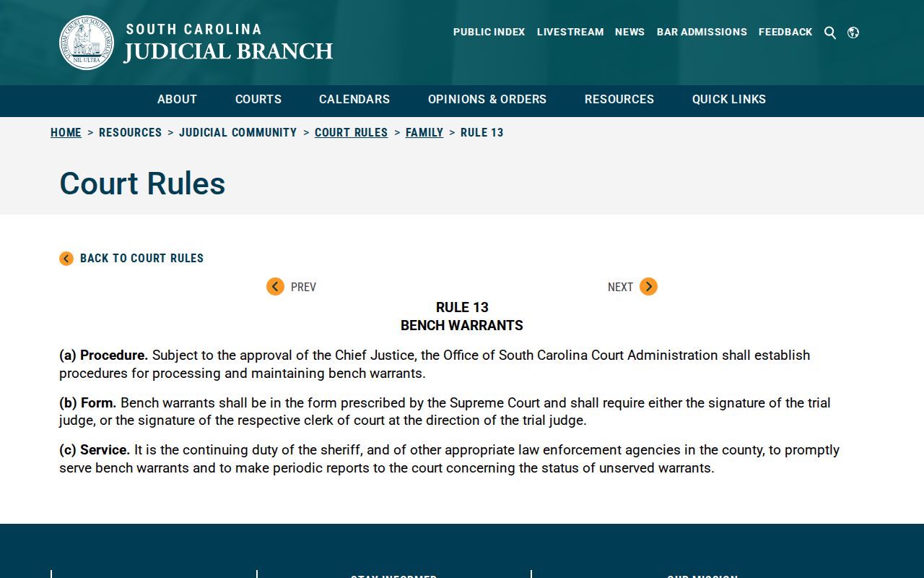Click the FEEDBACK link
The height and width of the screenshot is (578, 924).
(x=785, y=33)
